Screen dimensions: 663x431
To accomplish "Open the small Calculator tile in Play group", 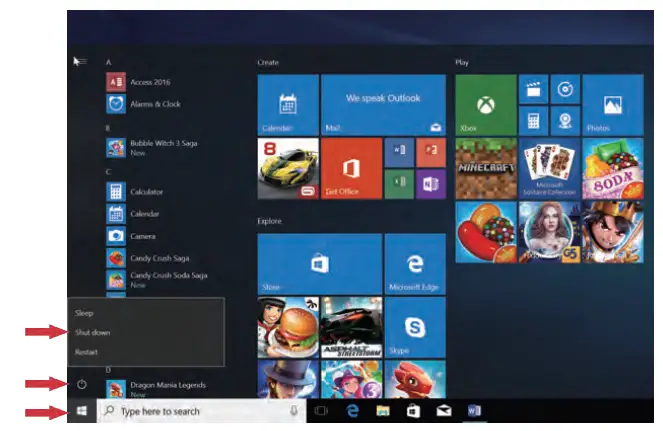I will (x=534, y=121).
